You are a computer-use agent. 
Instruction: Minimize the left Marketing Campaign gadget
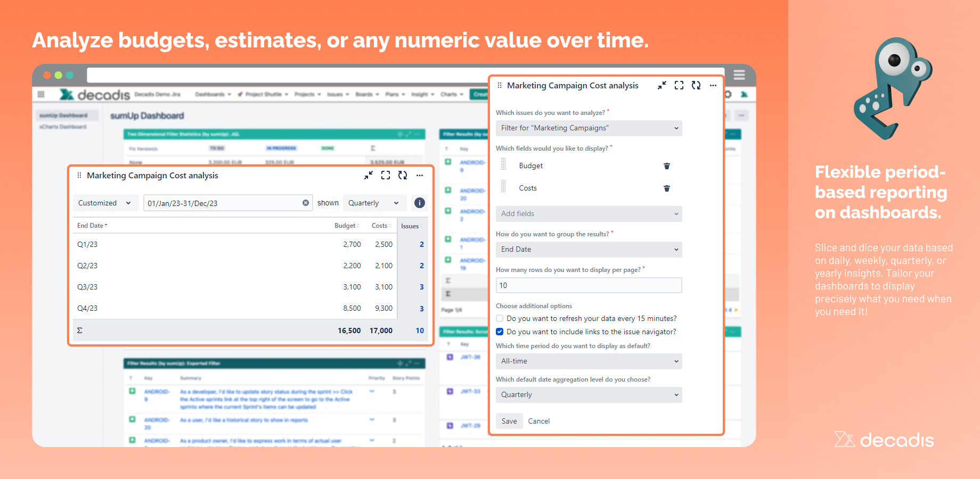[x=369, y=176]
